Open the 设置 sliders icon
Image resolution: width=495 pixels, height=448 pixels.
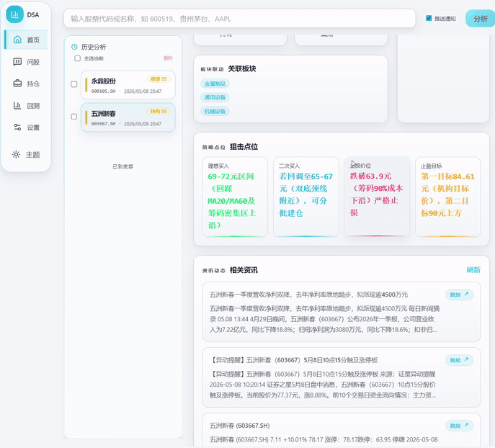17,127
